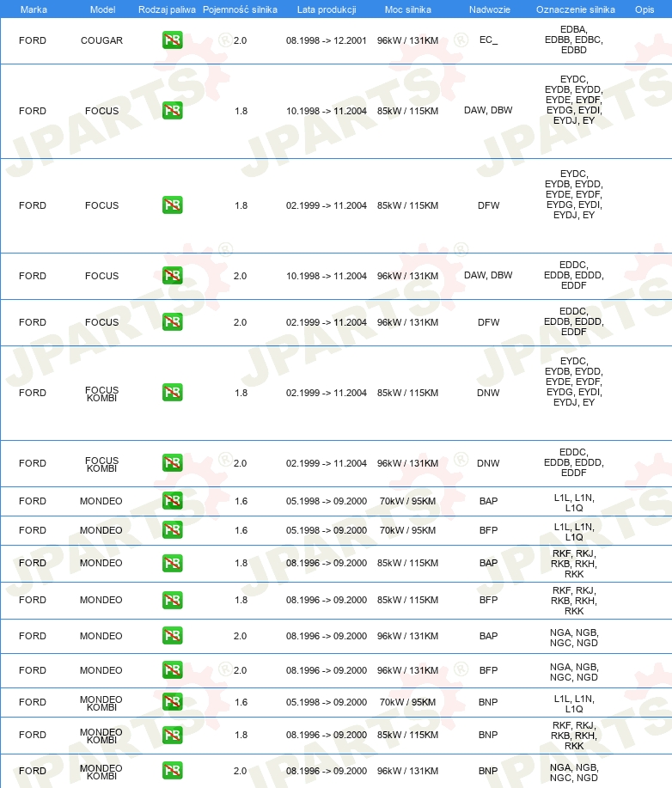Screen dimensions: 672x788
Task: Click DNW in the Focus Kombi 2.0 row
Action: click(488, 463)
